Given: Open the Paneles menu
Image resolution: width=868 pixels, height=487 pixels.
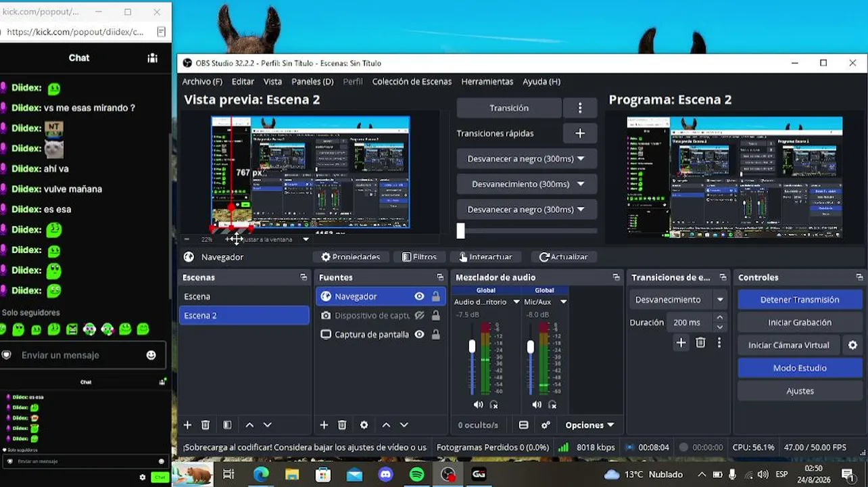Looking at the screenshot, I should click(312, 81).
